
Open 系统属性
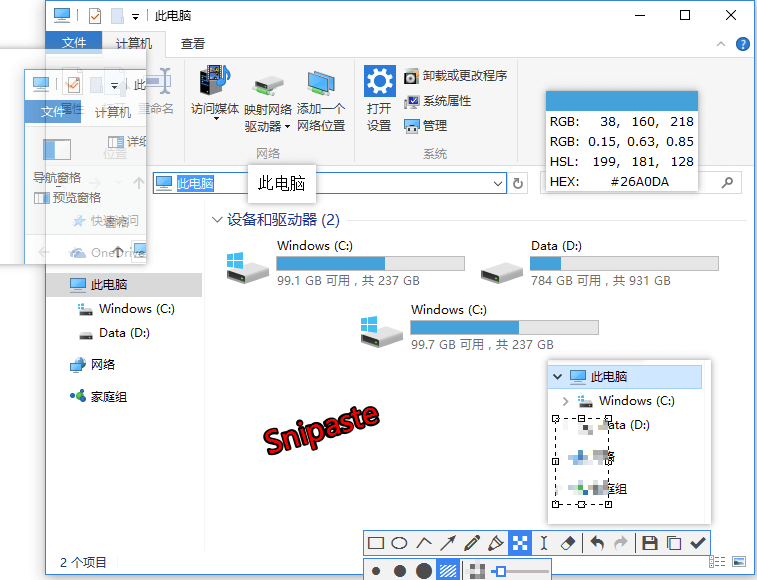437,101
